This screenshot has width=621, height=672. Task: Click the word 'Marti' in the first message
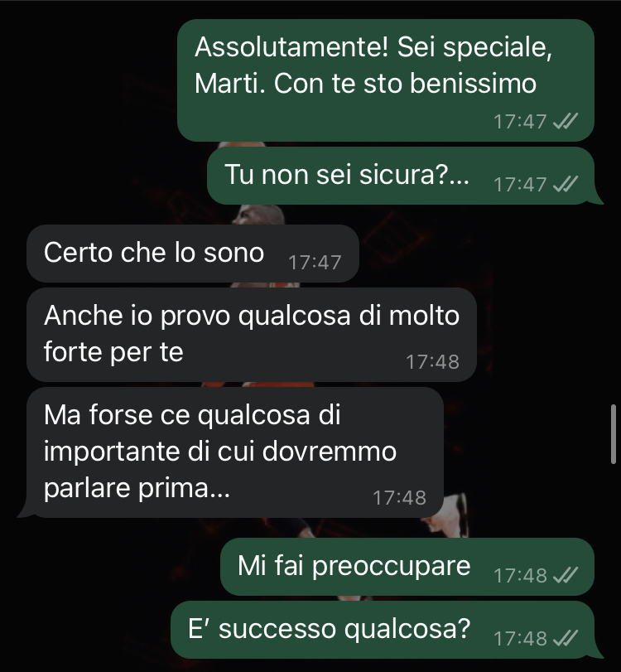[226, 83]
